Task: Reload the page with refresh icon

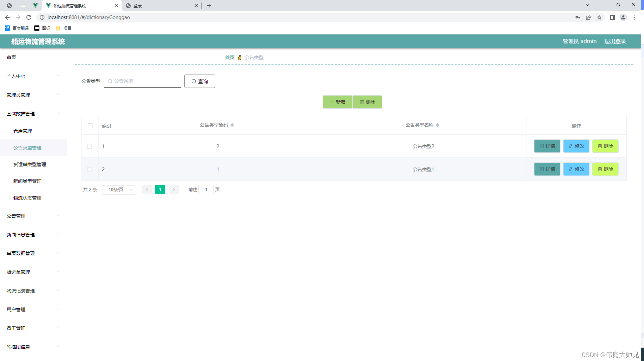Action: click(29, 17)
